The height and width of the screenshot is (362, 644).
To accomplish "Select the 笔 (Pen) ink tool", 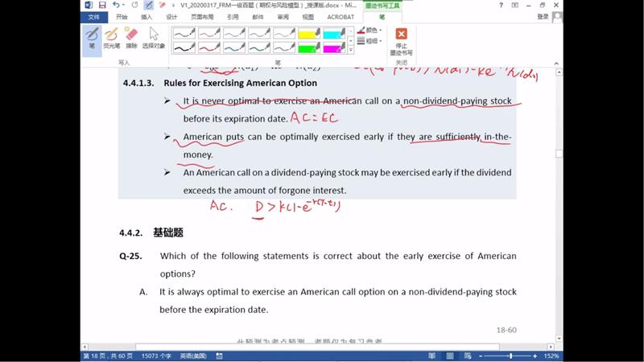I will point(93,38).
